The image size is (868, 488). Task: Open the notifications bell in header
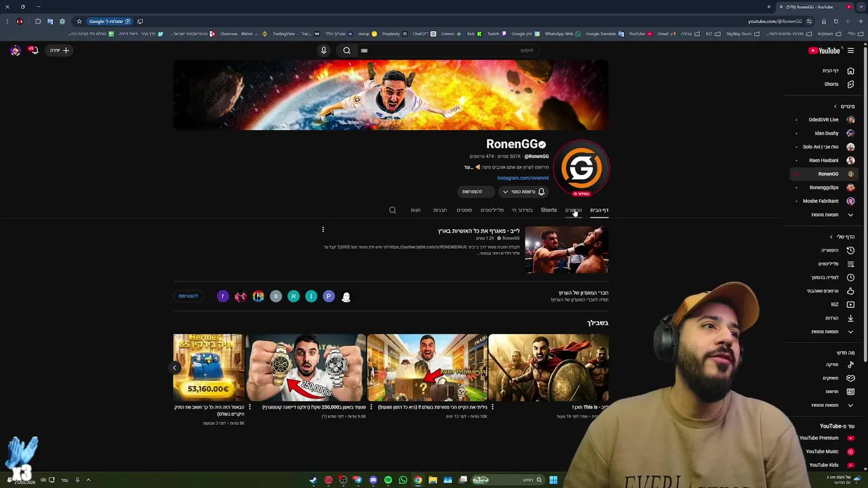33,50
